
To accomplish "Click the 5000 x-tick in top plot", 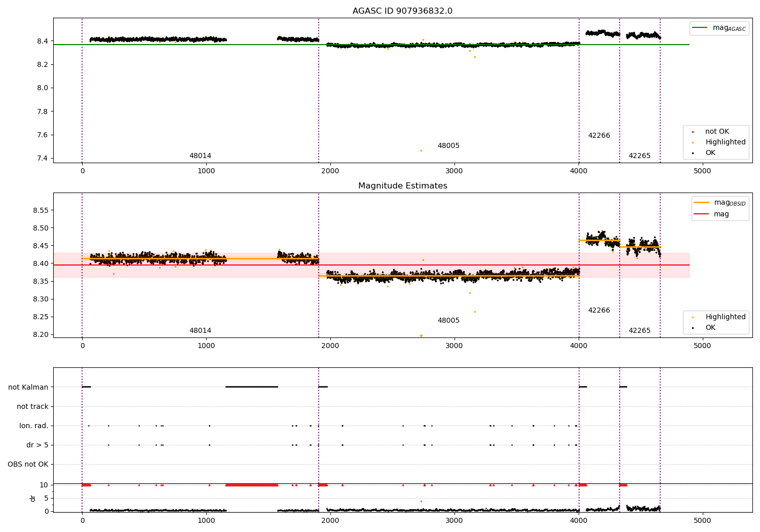I will (x=702, y=171).
